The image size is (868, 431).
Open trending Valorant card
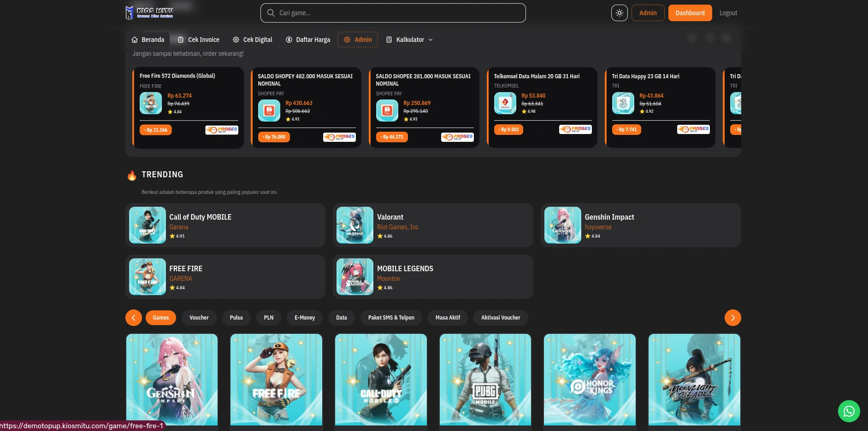click(433, 225)
